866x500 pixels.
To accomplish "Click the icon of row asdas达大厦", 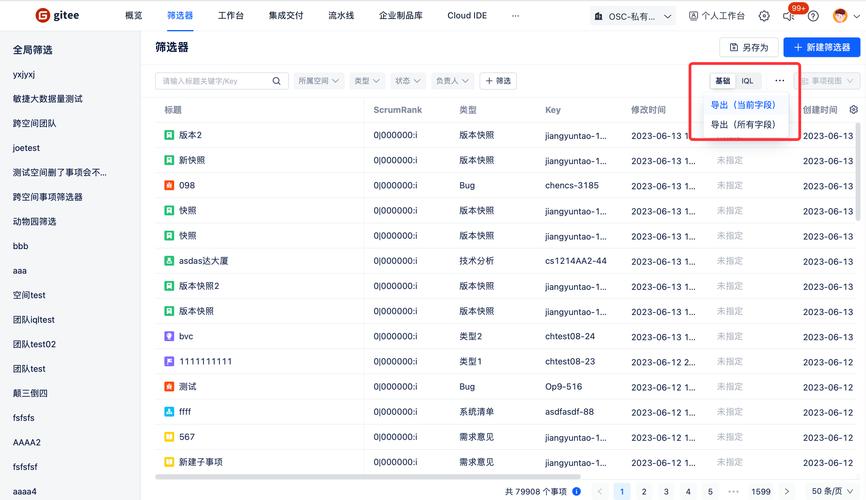I will 169,261.
